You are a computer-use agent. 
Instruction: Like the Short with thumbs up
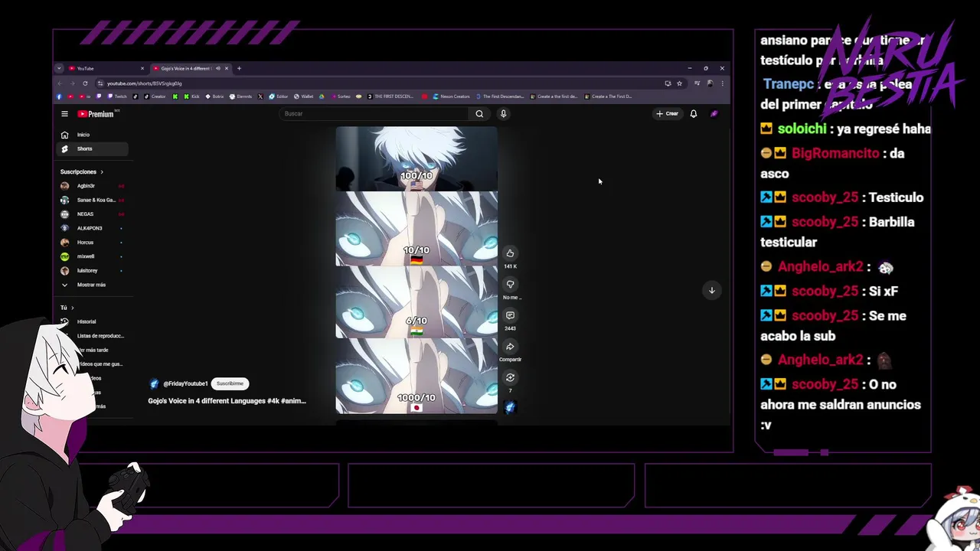(510, 253)
